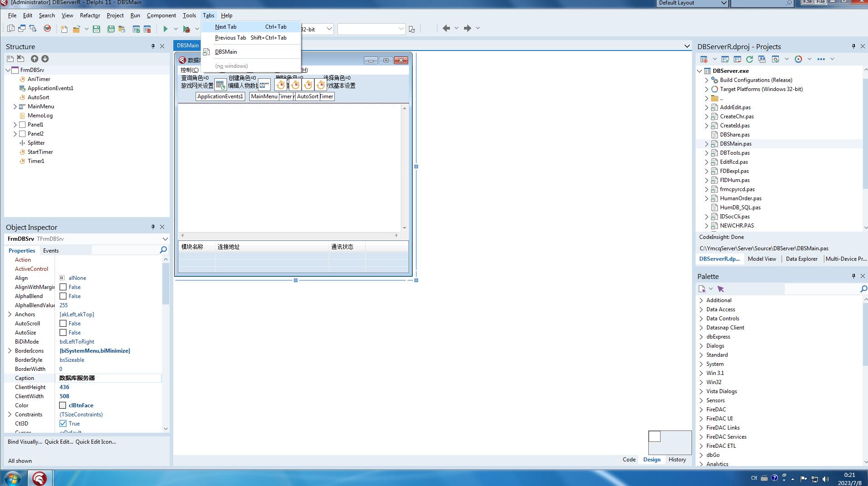Toggle the Ctl3D checkbox
The height and width of the screenshot is (486, 868).
point(63,424)
